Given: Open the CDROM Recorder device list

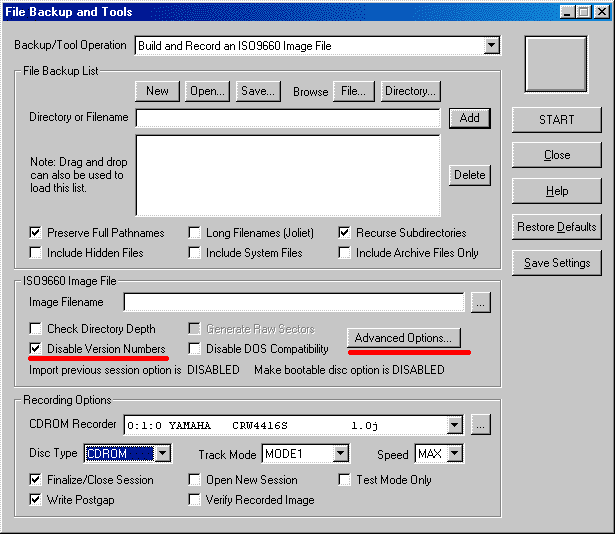Looking at the screenshot, I should click(x=456, y=425).
